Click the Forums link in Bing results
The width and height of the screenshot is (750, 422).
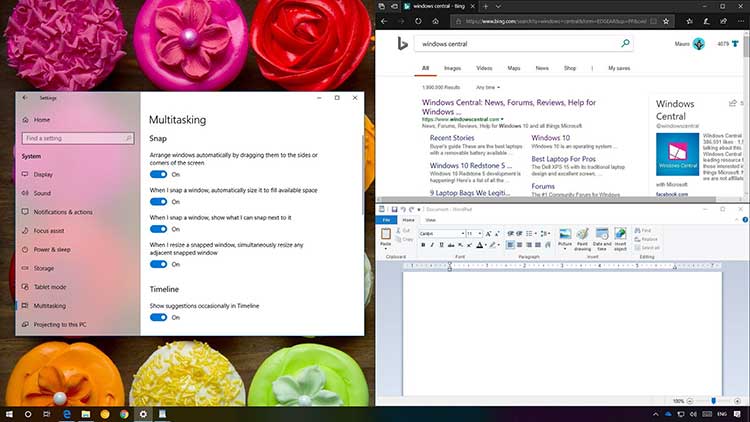coord(543,186)
